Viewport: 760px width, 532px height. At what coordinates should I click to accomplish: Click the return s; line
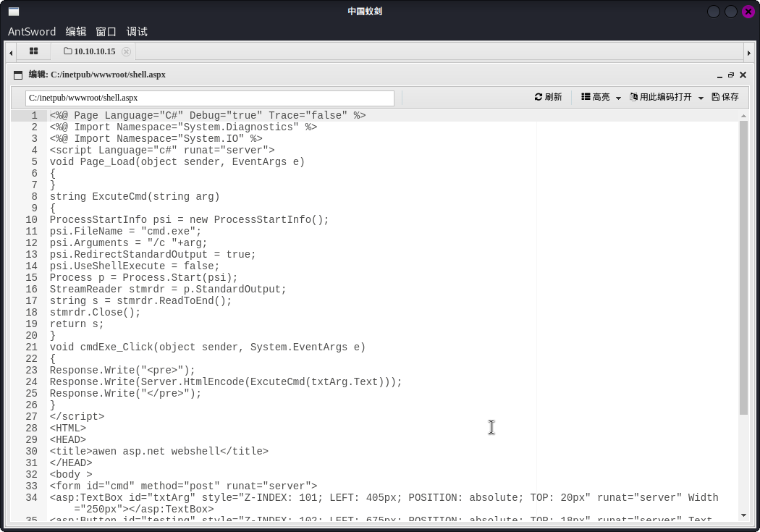point(77,324)
